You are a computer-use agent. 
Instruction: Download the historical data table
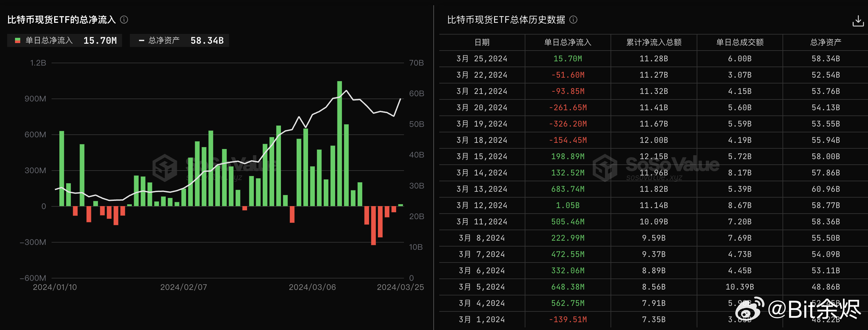point(858,21)
